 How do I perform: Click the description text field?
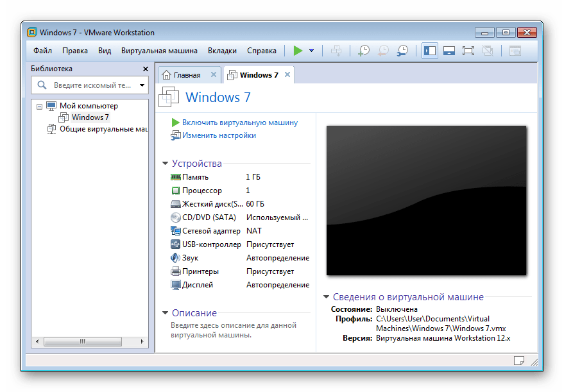click(x=234, y=330)
